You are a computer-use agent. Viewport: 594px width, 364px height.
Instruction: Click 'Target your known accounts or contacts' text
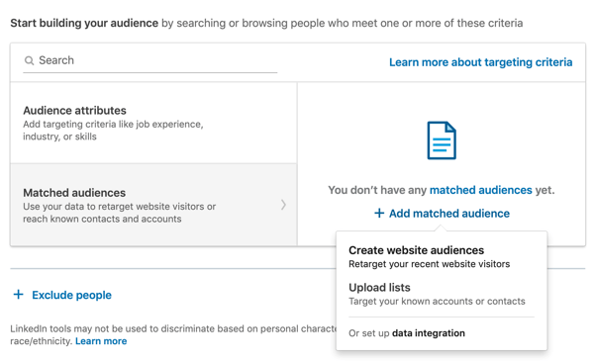click(x=437, y=301)
